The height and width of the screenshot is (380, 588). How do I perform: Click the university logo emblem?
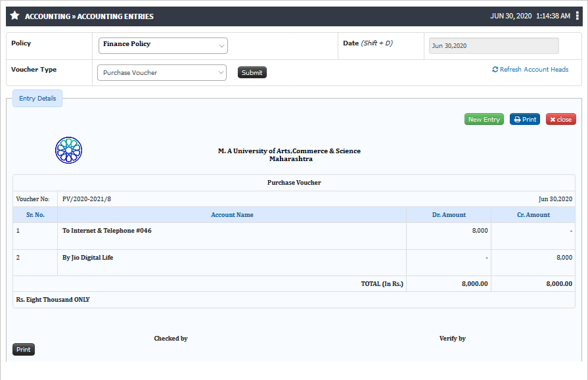pos(68,150)
